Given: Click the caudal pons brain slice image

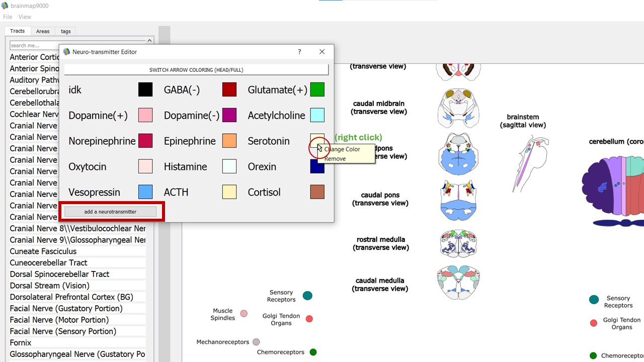Looking at the screenshot, I should click(x=458, y=200).
